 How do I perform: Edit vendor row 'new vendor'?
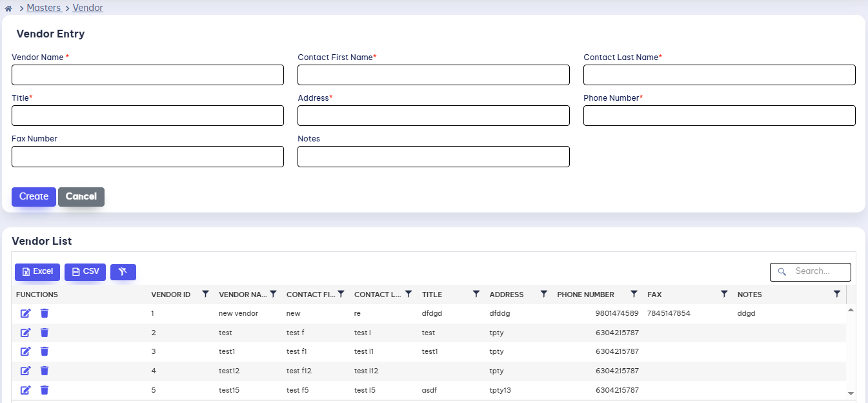click(x=26, y=313)
